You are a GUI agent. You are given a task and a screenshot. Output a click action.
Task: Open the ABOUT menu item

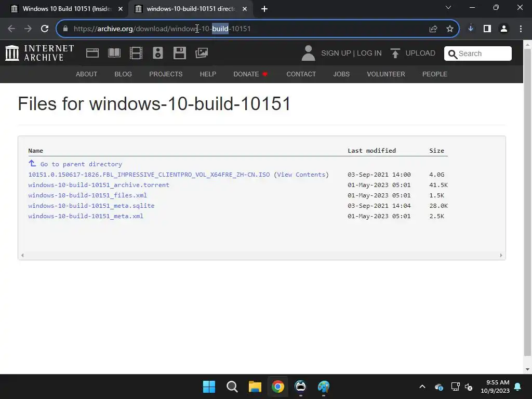click(x=87, y=74)
